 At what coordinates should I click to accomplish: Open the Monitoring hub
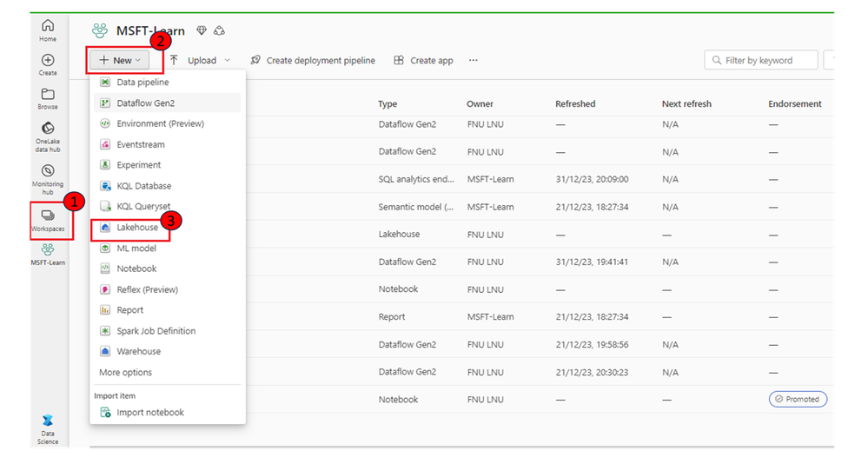coord(48,179)
